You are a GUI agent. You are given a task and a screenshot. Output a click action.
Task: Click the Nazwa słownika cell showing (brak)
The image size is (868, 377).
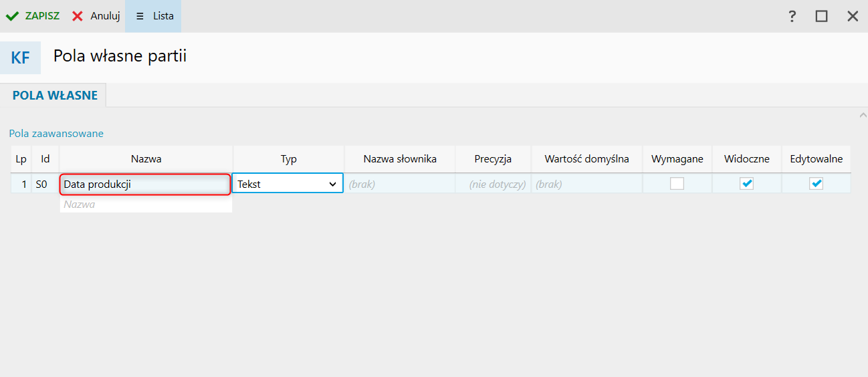point(399,184)
